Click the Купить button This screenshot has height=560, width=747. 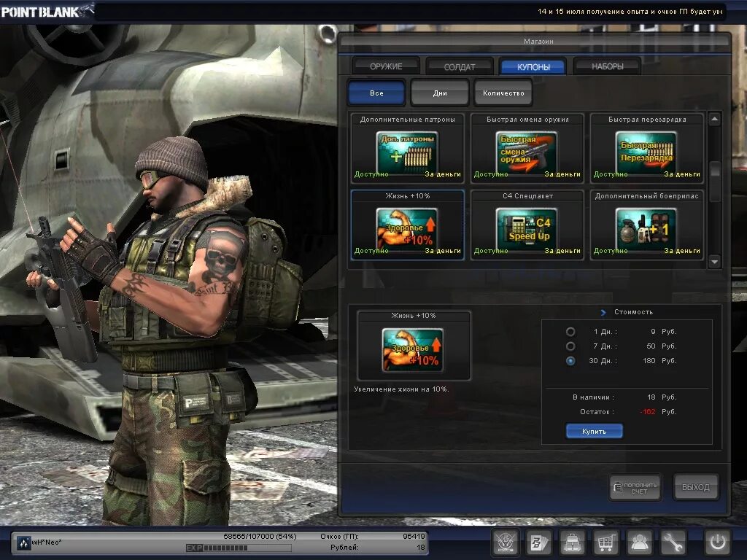tap(594, 431)
